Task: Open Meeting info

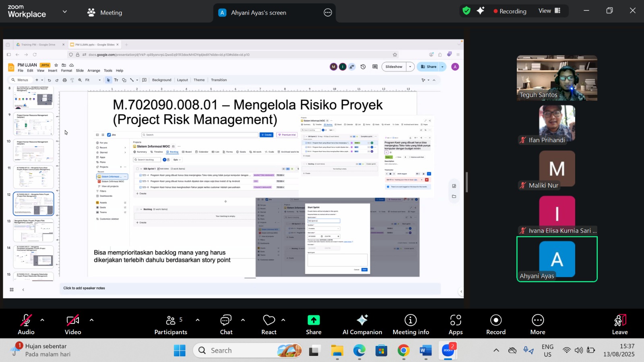Action: [x=411, y=324]
